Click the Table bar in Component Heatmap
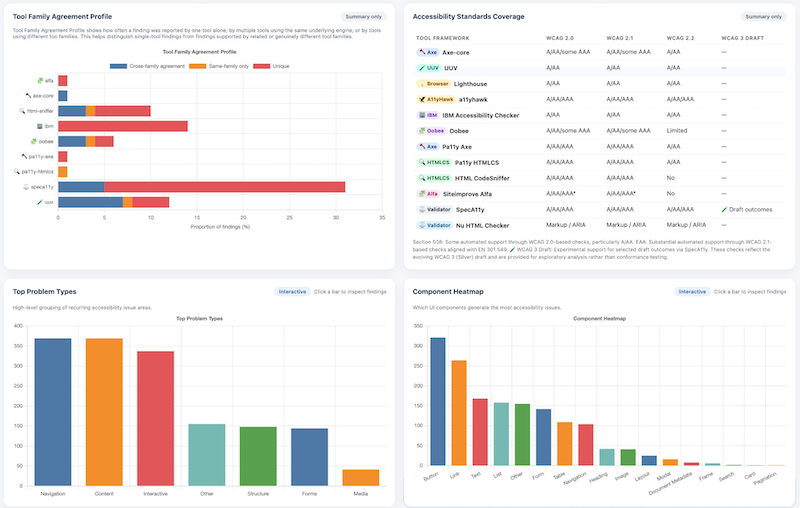Viewport: 800px width, 508px height. click(x=565, y=444)
